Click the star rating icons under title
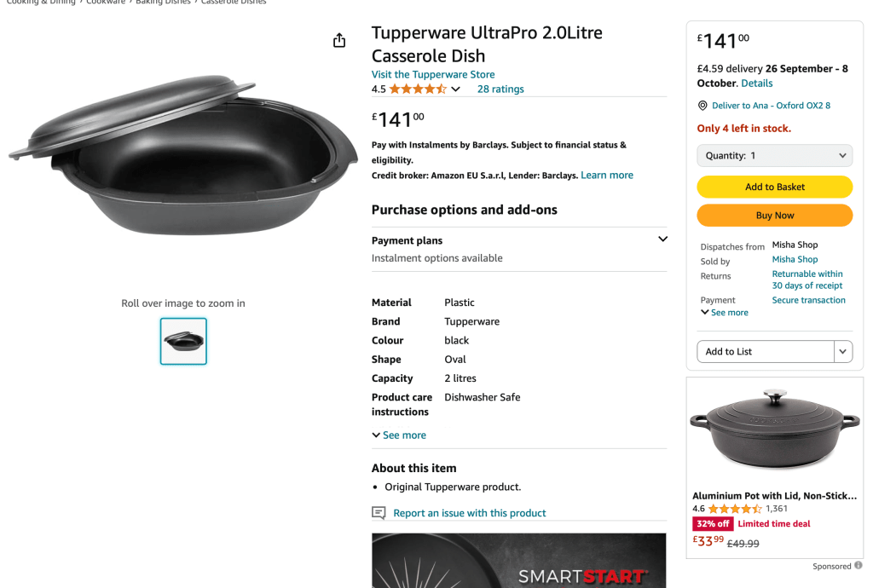Viewport: 873px width, 588px height. click(418, 89)
